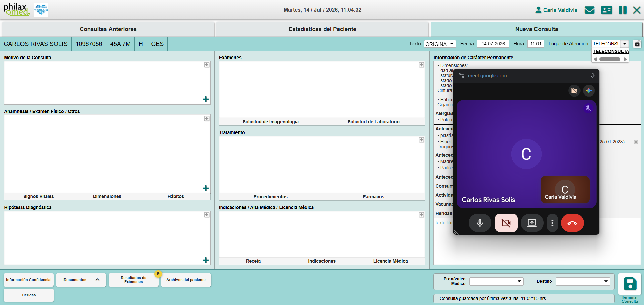Click the lock icon beside Lugar de Atención
Screen dimensions: 644x305
pos(637,44)
